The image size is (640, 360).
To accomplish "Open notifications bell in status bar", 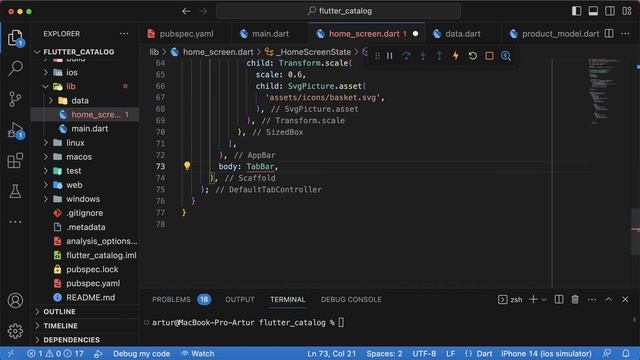I will pos(626,353).
